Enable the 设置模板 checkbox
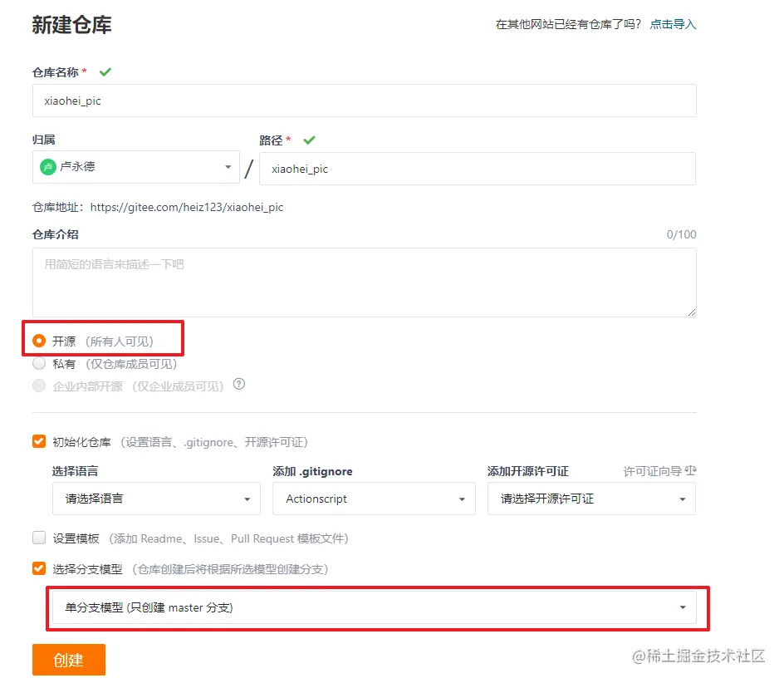 tap(39, 538)
